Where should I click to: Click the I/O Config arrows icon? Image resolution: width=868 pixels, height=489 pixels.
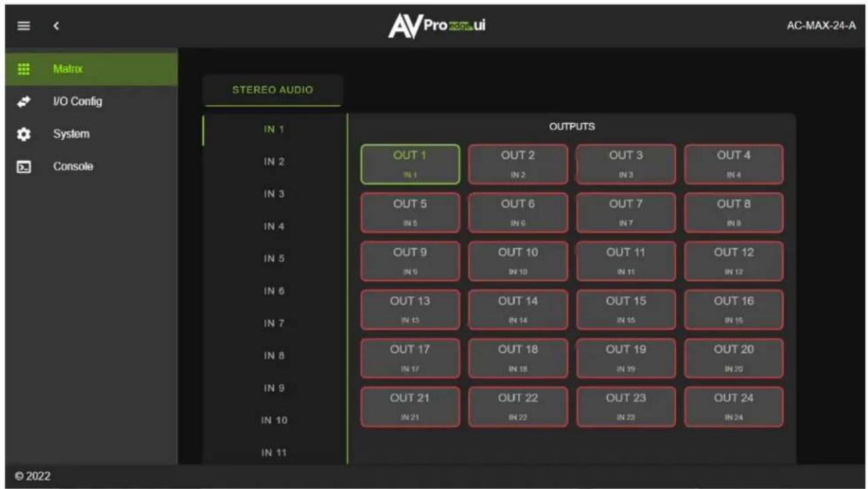coord(24,101)
